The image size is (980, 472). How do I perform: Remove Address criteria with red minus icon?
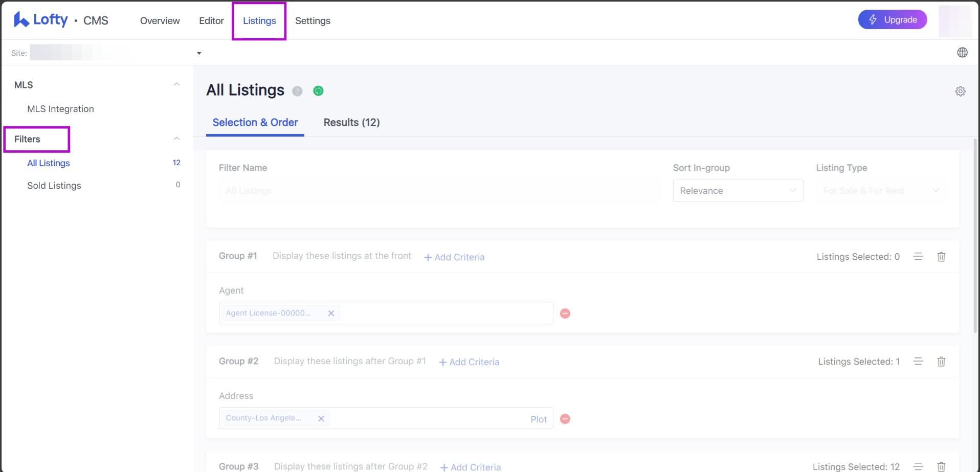pyautogui.click(x=565, y=419)
